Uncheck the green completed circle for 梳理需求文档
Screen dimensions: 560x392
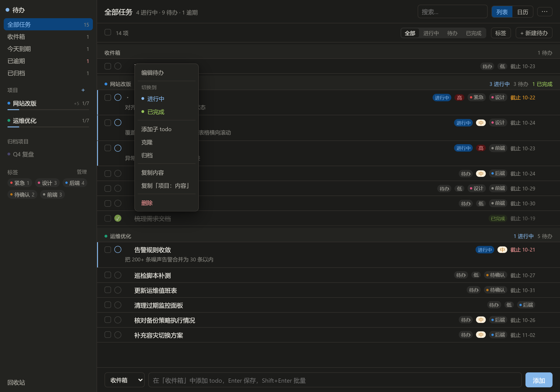point(118,218)
